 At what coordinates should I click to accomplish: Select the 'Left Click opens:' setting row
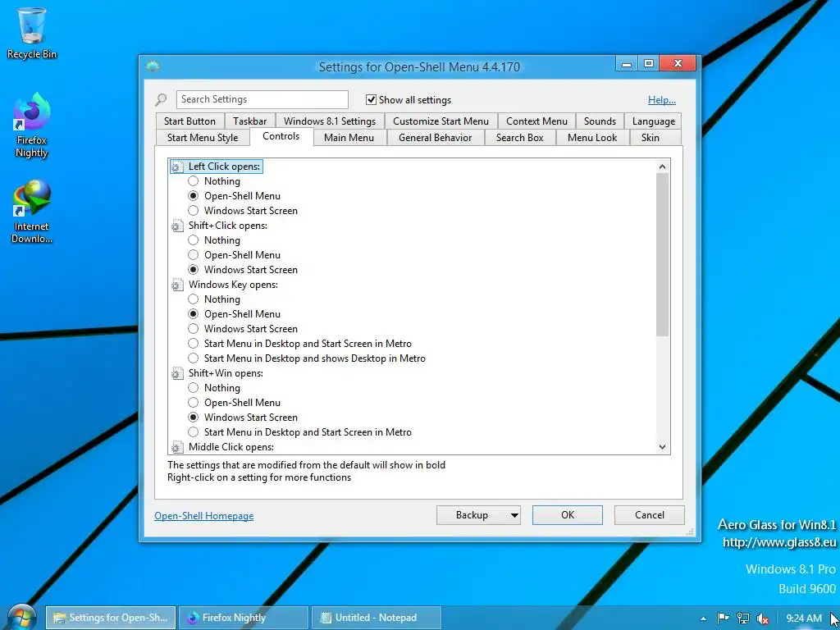[x=216, y=167]
